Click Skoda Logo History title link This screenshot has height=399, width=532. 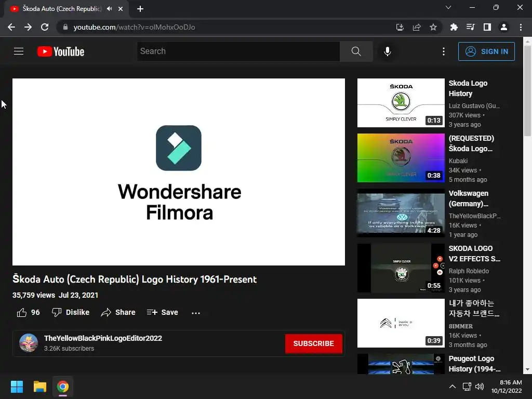468,88
